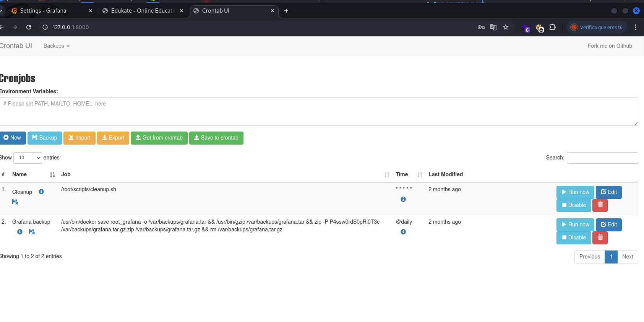Click the save-disabled icon under Cleanup job name
The width and height of the screenshot is (644, 322).
tap(15, 202)
